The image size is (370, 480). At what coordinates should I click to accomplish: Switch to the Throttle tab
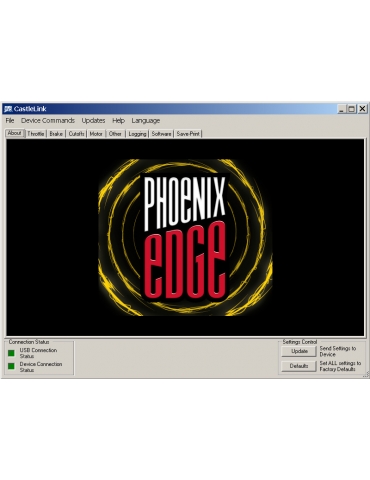pyautogui.click(x=36, y=134)
